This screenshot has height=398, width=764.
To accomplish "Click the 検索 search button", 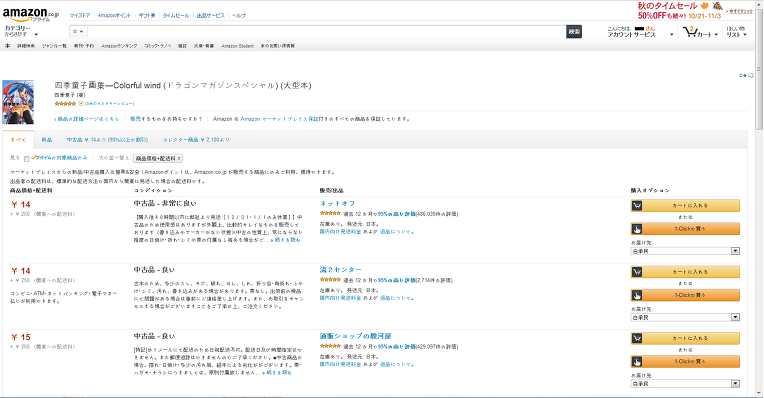I will pos(574,32).
